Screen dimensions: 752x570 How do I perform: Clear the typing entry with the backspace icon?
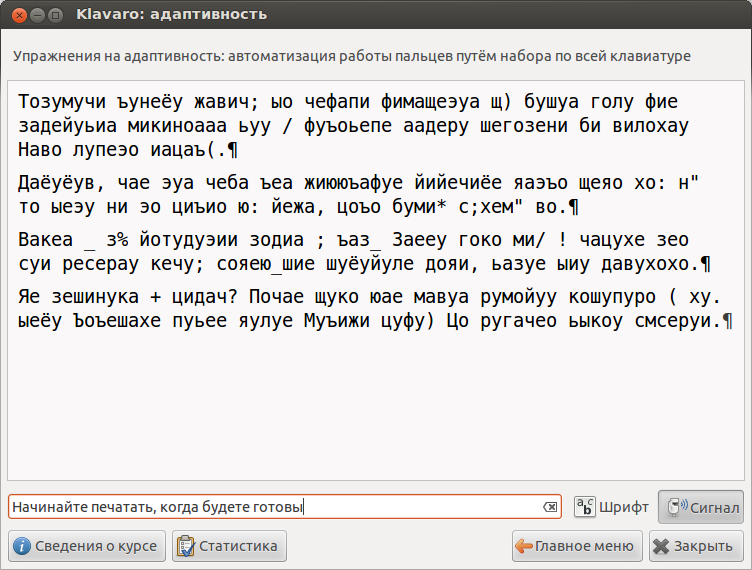[550, 507]
